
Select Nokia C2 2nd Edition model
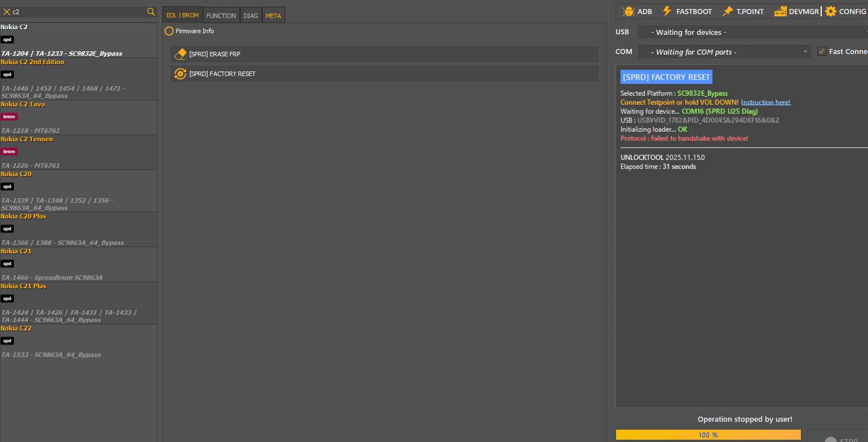(78, 79)
